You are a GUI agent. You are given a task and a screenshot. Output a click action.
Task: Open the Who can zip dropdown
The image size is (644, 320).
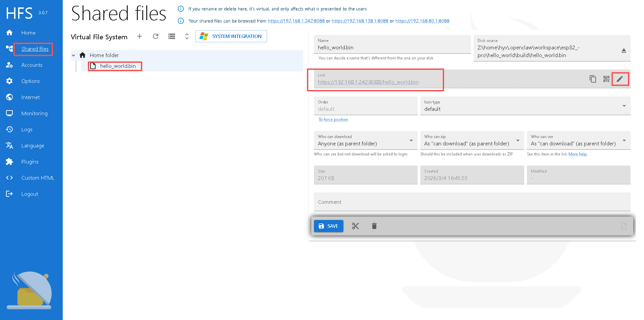click(472, 140)
